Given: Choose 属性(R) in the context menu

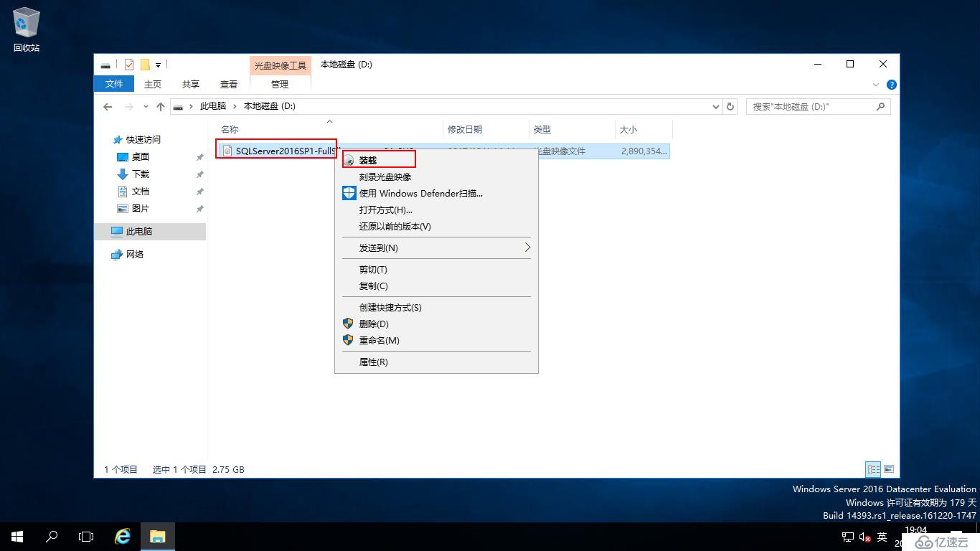Looking at the screenshot, I should point(436,362).
